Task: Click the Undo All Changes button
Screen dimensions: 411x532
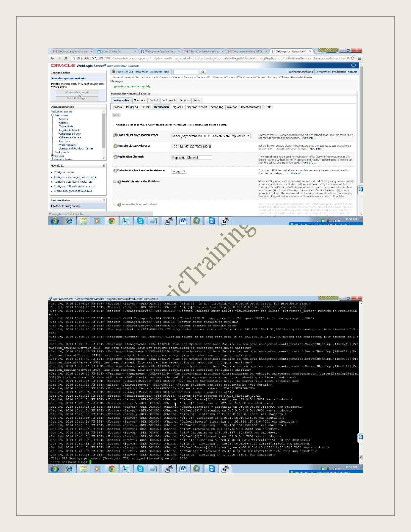Action: click(x=77, y=98)
